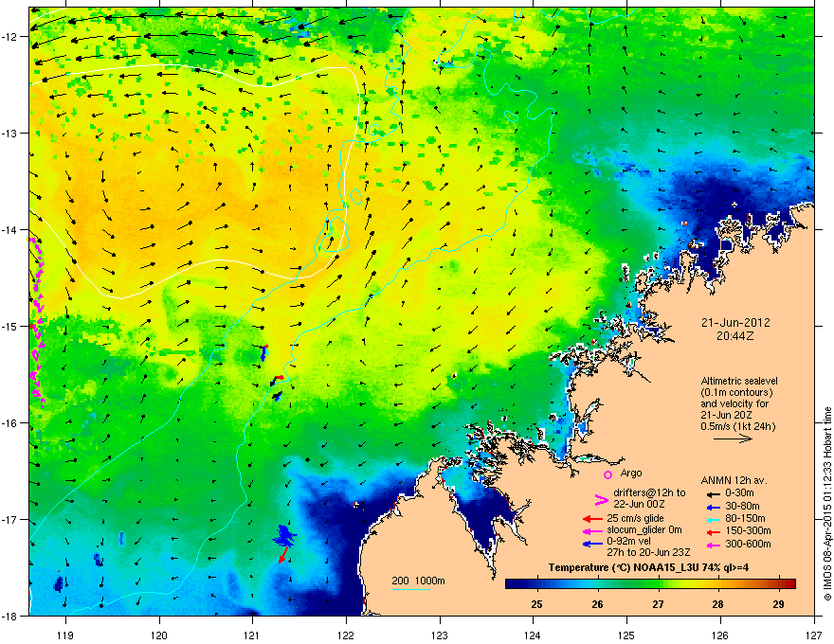This screenshot has width=834, height=644.
Task: Click the cyan 200 1000m isobath line sample
Action: click(x=410, y=589)
